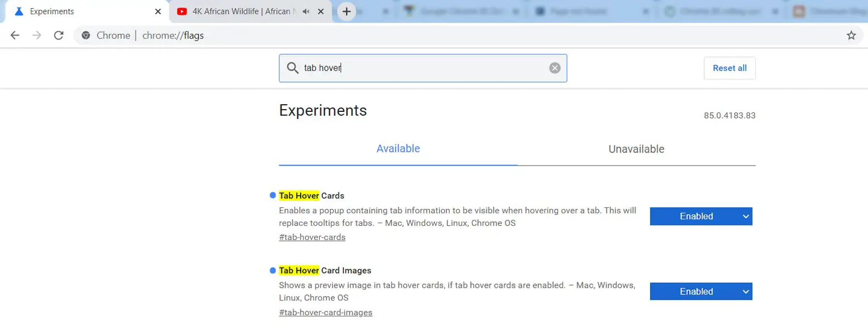868x329 pixels.
Task: Click into the flags search field
Action: tap(423, 68)
